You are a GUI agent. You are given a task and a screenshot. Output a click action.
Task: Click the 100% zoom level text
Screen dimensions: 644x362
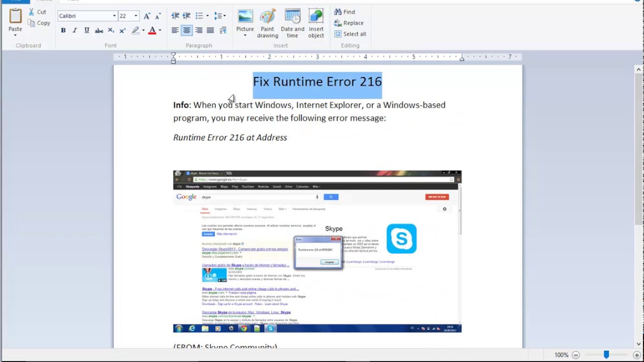[x=561, y=355]
